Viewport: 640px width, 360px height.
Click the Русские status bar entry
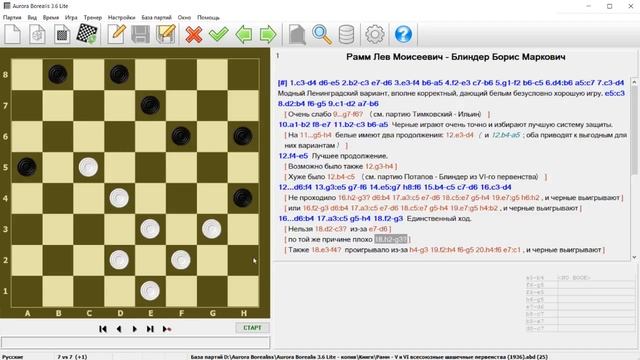[x=13, y=357]
